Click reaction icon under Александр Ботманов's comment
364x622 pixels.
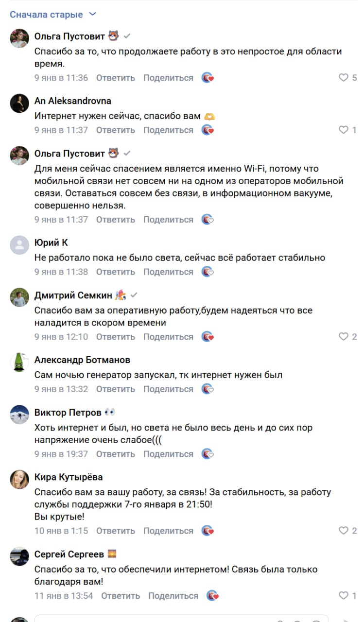click(208, 389)
